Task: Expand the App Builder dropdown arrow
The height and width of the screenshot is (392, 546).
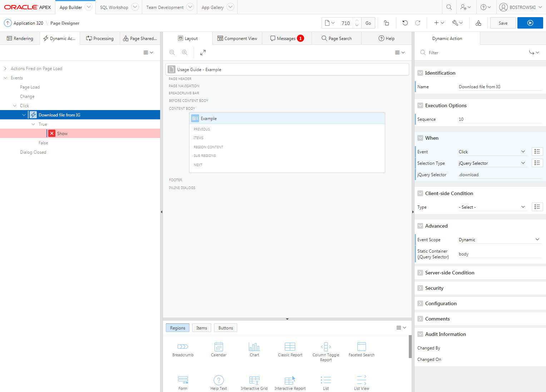Action: pos(89,7)
